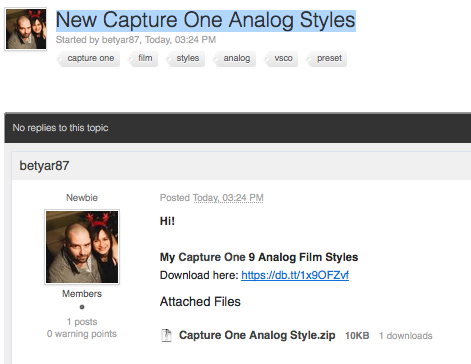Click the Members group label
Image resolution: width=471 pixels, height=364 pixels.
82,294
